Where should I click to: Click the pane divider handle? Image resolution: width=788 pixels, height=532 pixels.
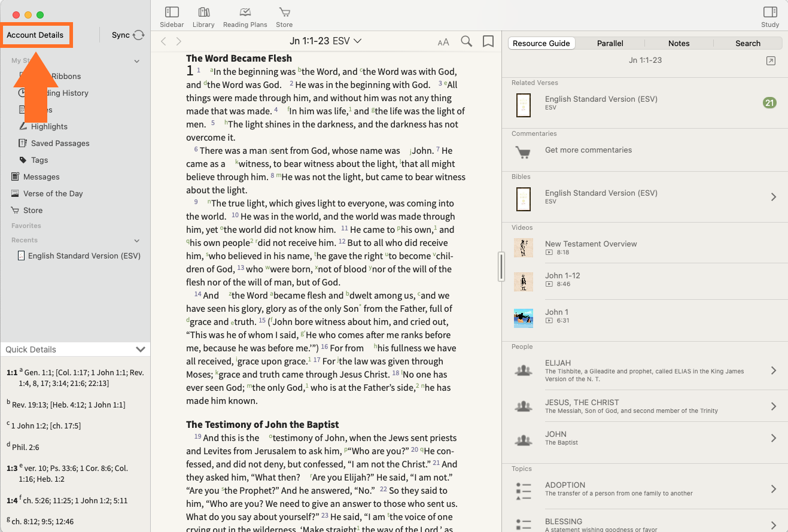coord(501,266)
